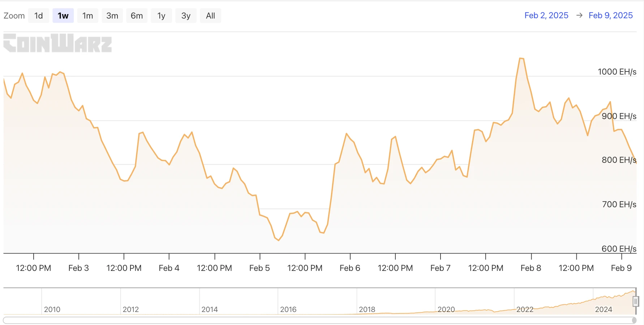Click the Feb 7 x-axis label
Image resolution: width=644 pixels, height=325 pixels.
click(440, 268)
